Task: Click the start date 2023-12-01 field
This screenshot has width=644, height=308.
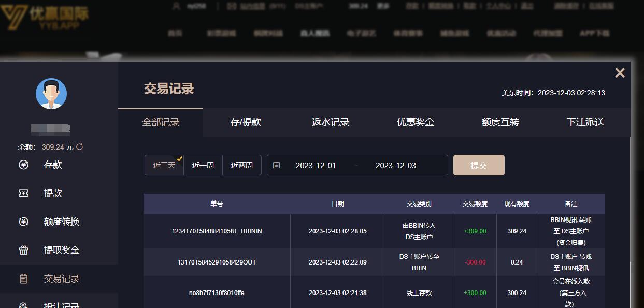Action: pyautogui.click(x=316, y=166)
